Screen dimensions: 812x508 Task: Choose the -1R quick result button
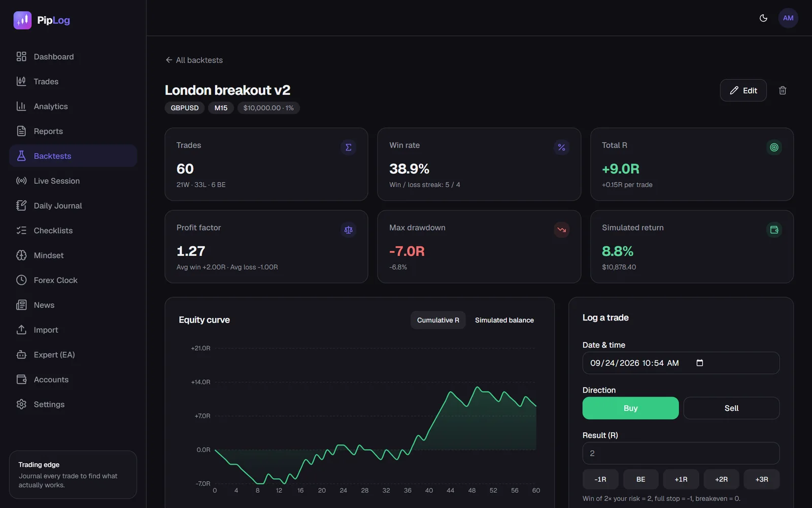pyautogui.click(x=600, y=479)
